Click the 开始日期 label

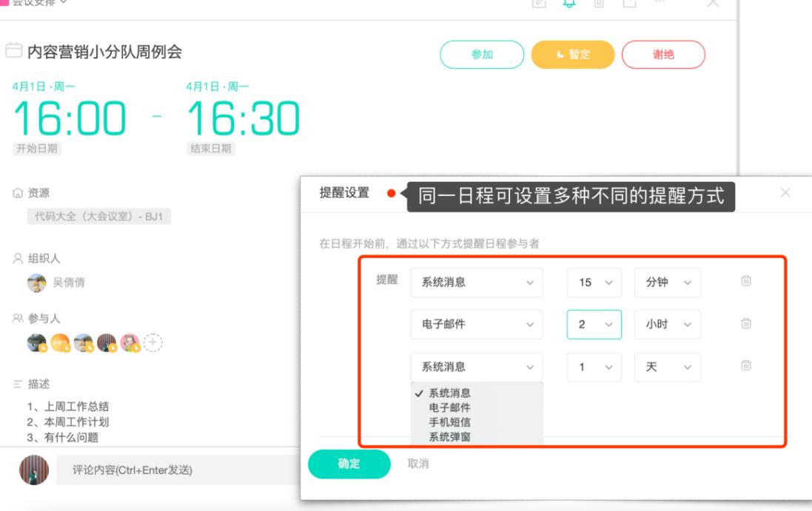pos(37,149)
